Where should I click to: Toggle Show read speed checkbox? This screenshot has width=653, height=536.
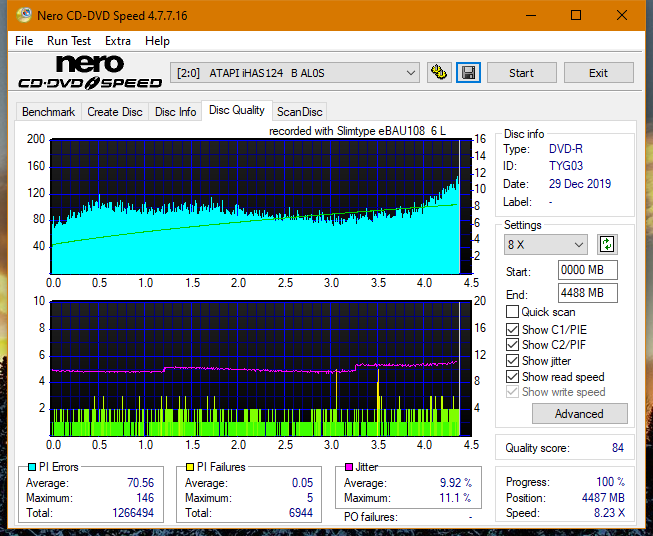tap(512, 376)
